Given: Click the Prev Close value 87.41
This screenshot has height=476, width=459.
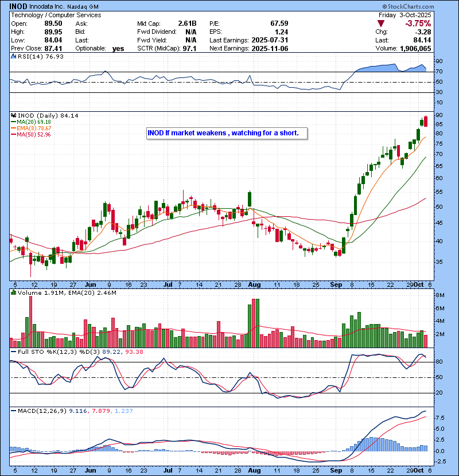Looking at the screenshot, I should [x=53, y=49].
